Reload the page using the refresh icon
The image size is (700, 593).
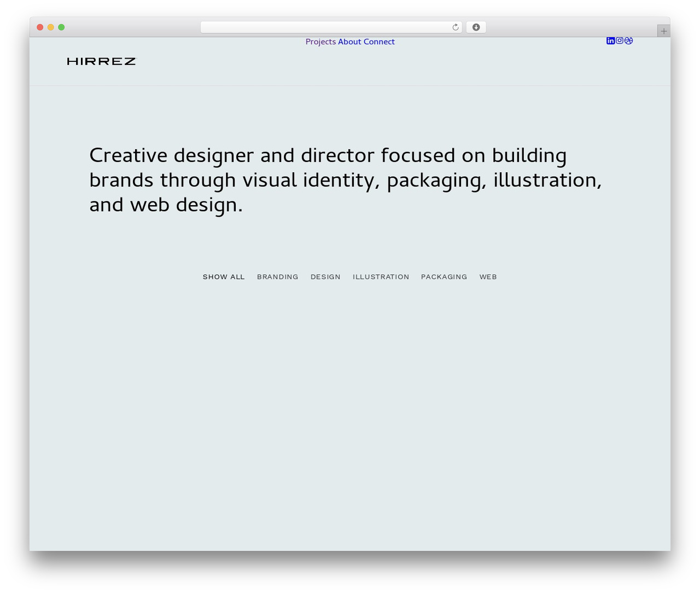point(455,27)
